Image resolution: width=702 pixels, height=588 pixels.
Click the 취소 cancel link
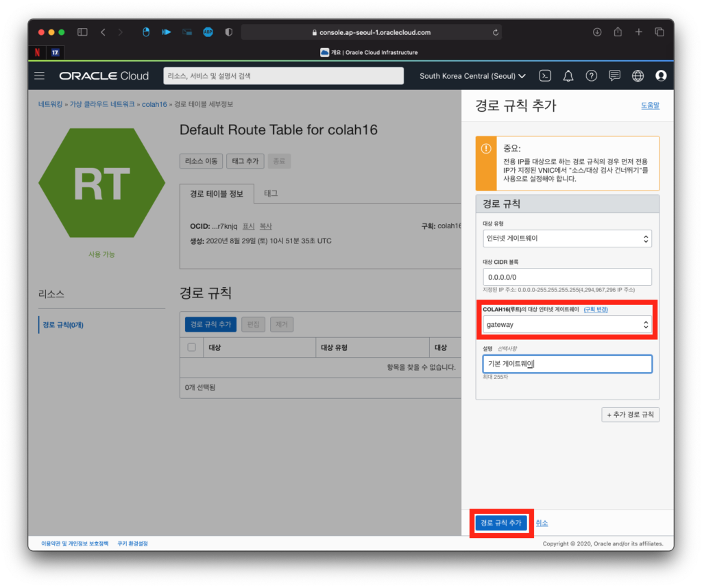542,523
